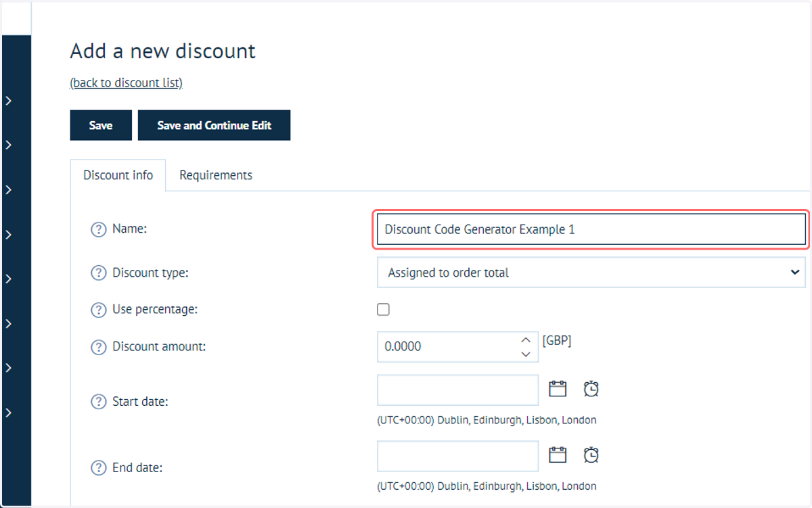Image resolution: width=812 pixels, height=508 pixels.
Task: Select the Discount info tab
Action: click(x=118, y=175)
